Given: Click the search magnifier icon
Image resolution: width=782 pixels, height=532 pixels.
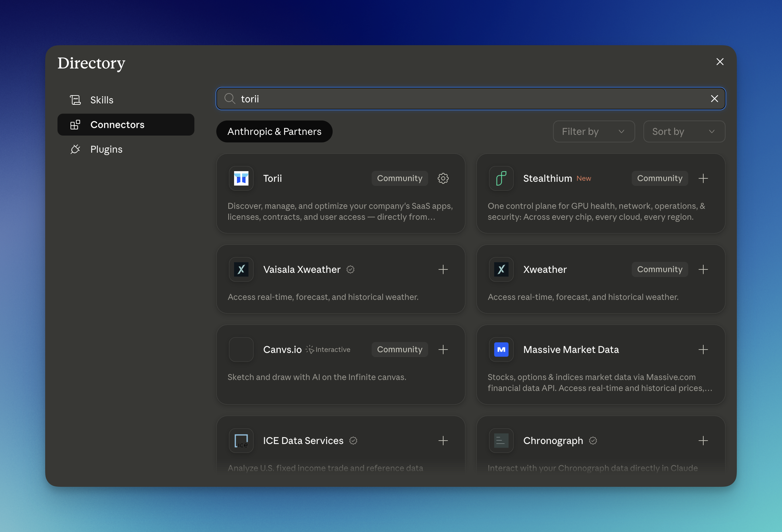Looking at the screenshot, I should pyautogui.click(x=230, y=99).
